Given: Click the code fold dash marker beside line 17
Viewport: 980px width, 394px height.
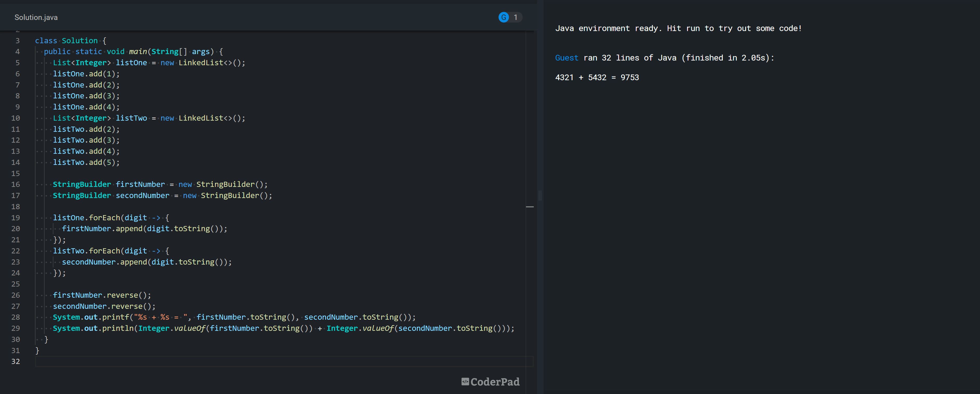Looking at the screenshot, I should 530,207.
